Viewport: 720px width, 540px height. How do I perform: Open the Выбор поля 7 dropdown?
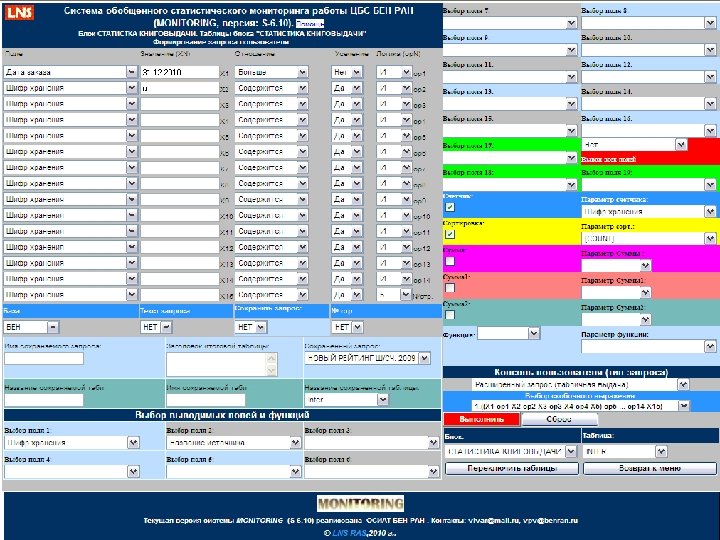pos(510,23)
